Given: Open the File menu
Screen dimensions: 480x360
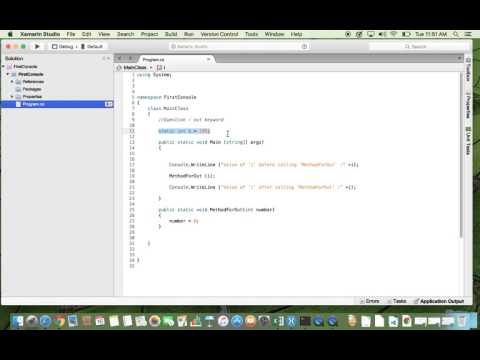Looking at the screenshot, I should 71,34.
